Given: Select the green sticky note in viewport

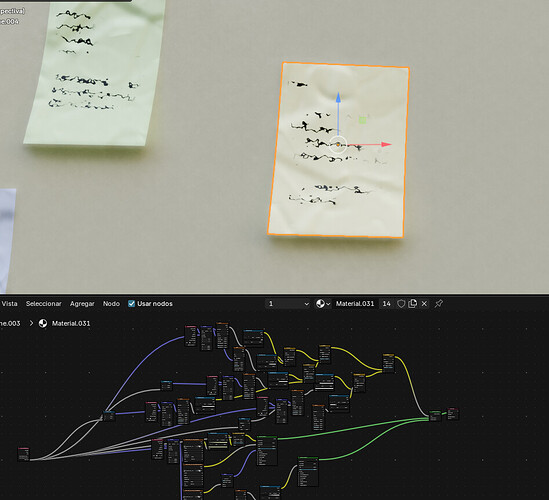Looking at the screenshot, I should click(96, 72).
